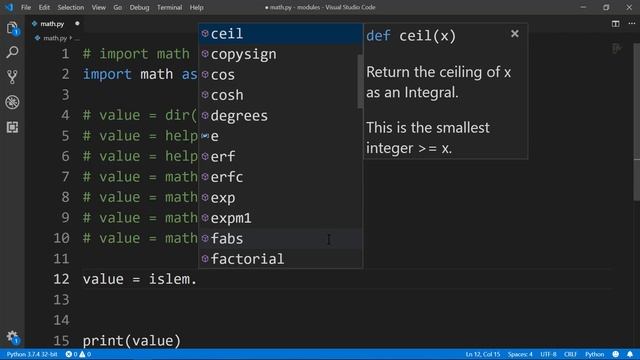Select the erf suggestion

(280, 156)
